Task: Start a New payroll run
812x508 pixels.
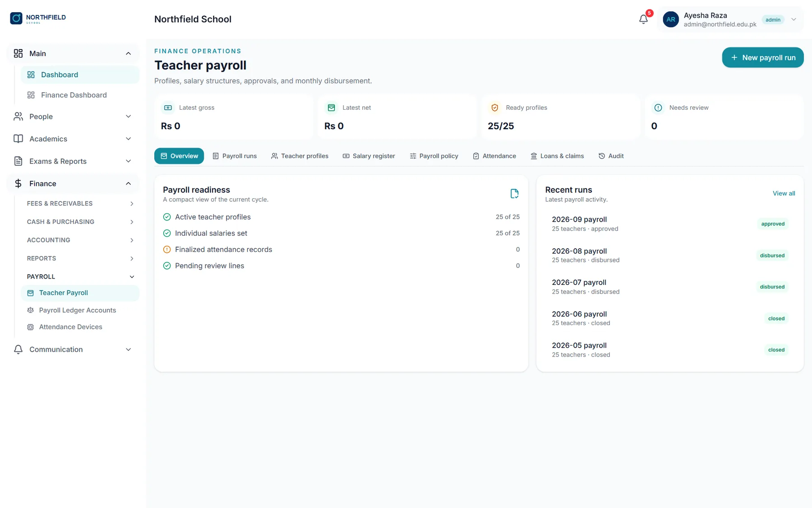Action: [x=763, y=57]
